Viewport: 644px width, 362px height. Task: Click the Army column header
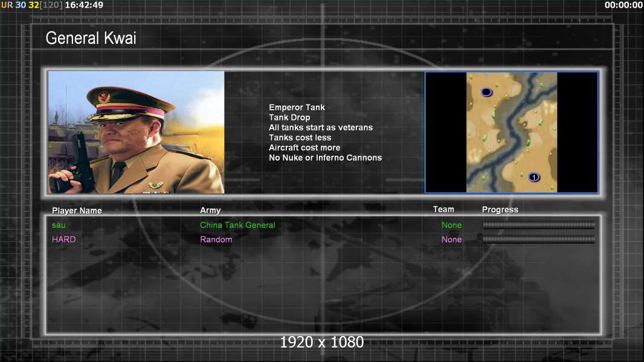pyautogui.click(x=210, y=211)
